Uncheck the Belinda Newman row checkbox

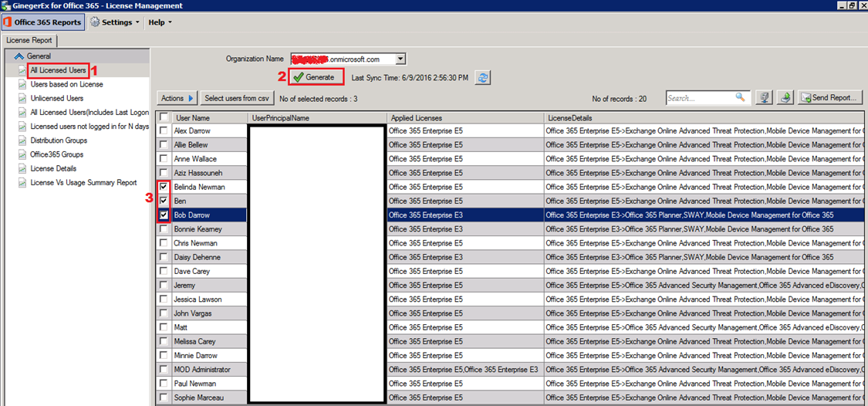pyautogui.click(x=164, y=187)
